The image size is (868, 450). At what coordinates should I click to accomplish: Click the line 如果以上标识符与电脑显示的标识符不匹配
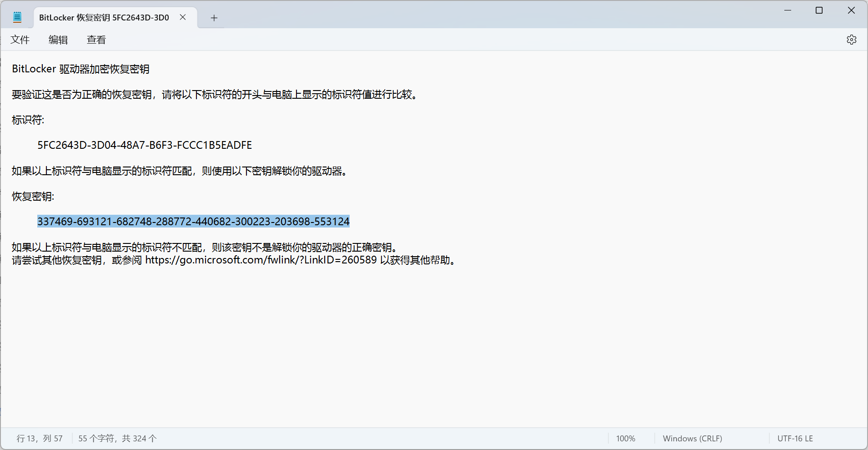tap(206, 248)
